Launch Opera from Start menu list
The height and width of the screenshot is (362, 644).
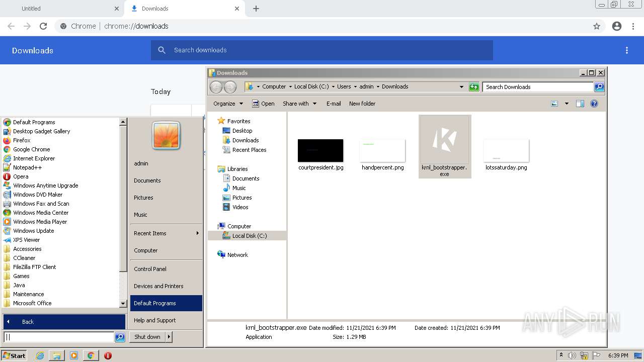coord(21,176)
